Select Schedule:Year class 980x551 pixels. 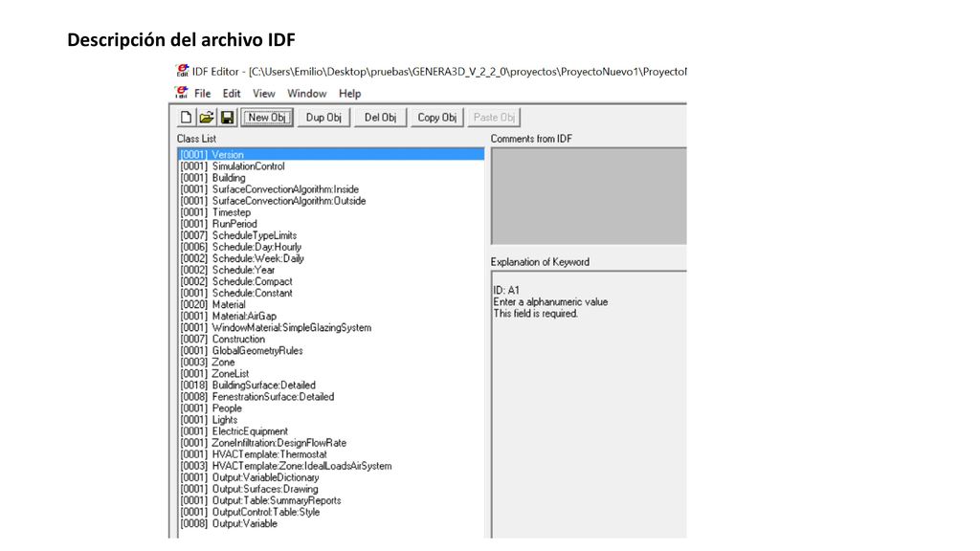[x=331, y=270]
